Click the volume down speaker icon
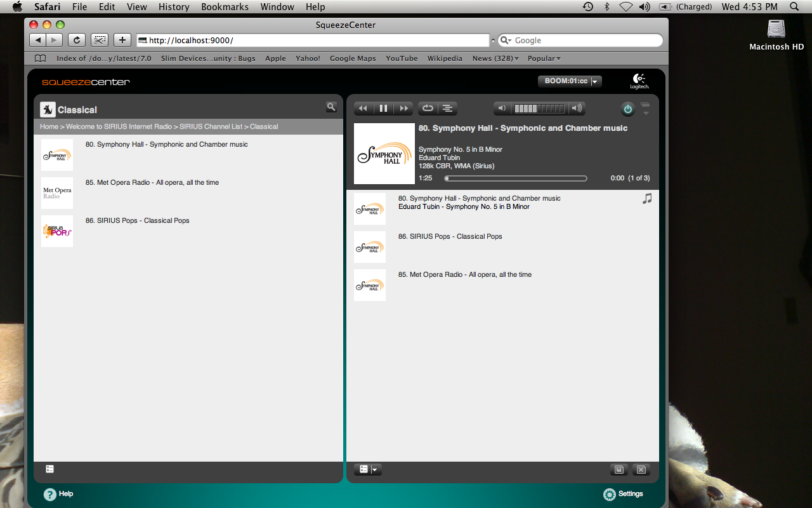Screen dimensions: 812x508 coord(502,109)
